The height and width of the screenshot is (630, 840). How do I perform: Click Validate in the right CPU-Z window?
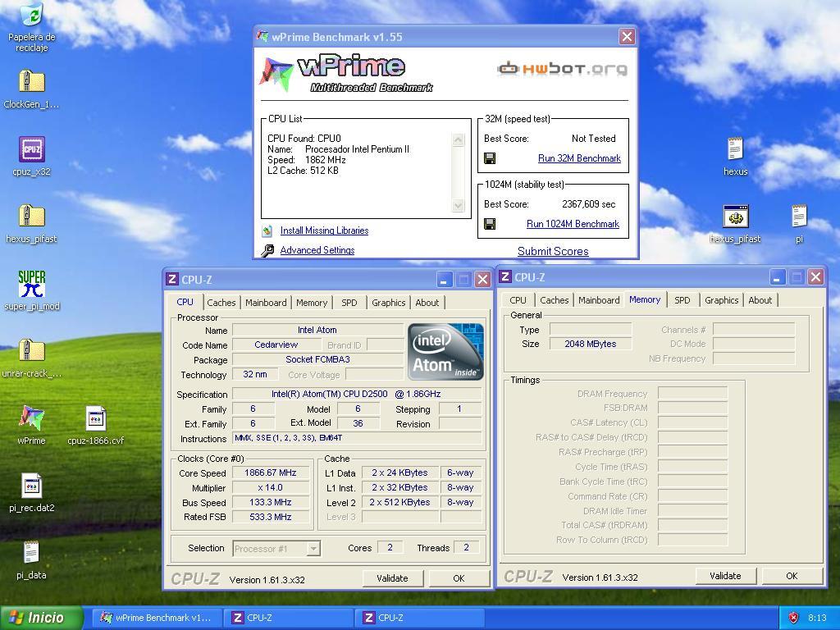[725, 576]
